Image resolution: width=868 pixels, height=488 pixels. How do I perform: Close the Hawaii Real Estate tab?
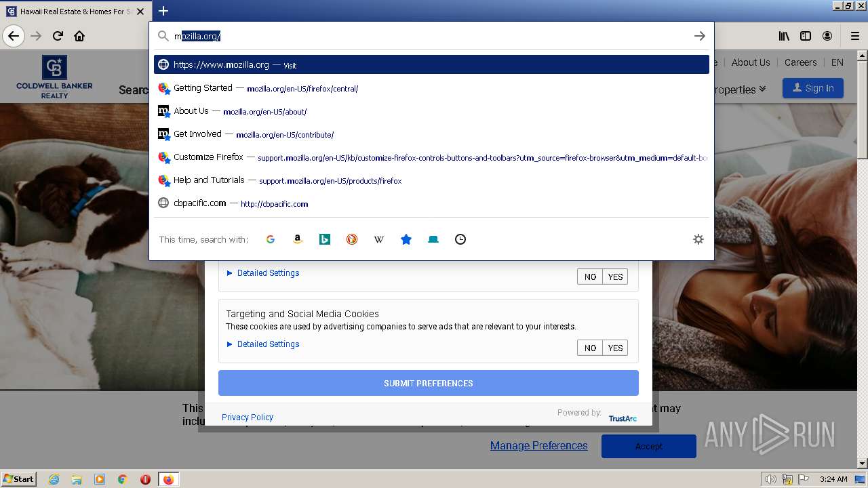pos(140,12)
